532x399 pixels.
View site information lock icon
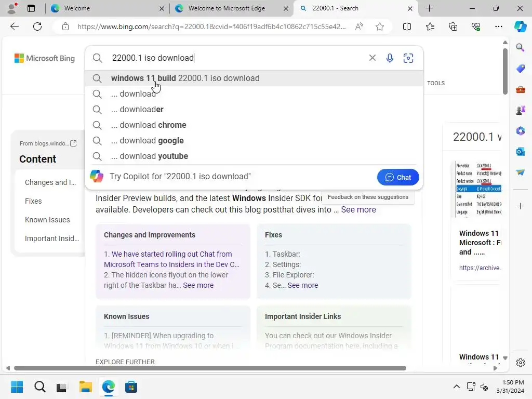point(65,26)
